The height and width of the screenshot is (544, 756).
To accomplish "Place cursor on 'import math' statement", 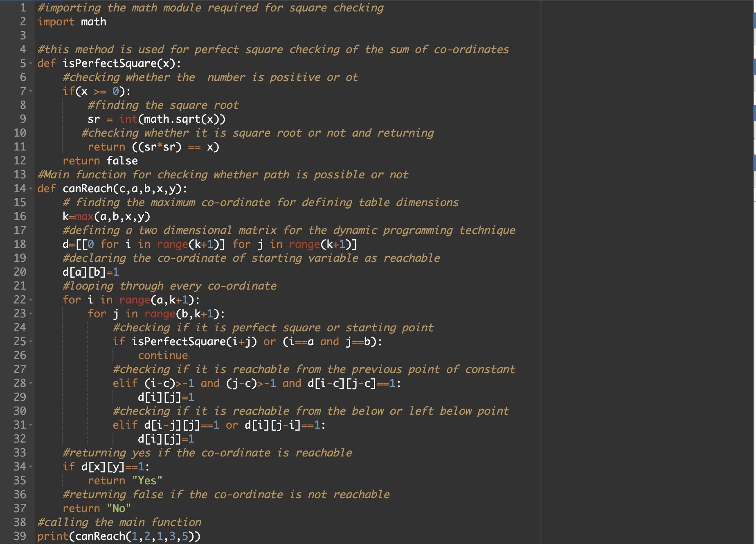I will (72, 22).
